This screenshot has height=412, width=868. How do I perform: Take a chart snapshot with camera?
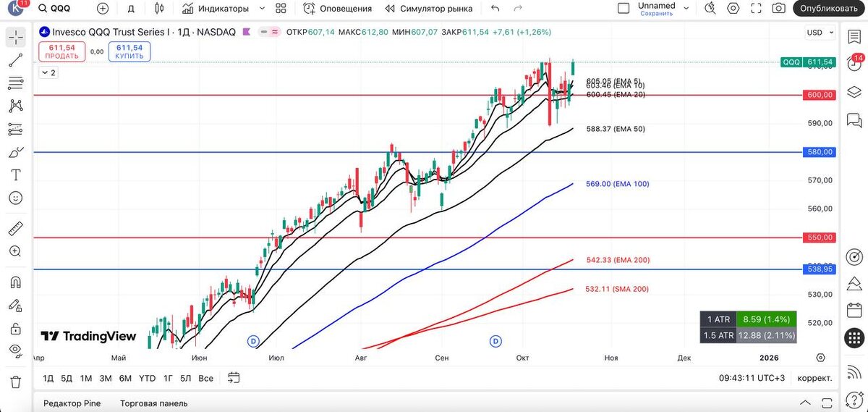[779, 9]
